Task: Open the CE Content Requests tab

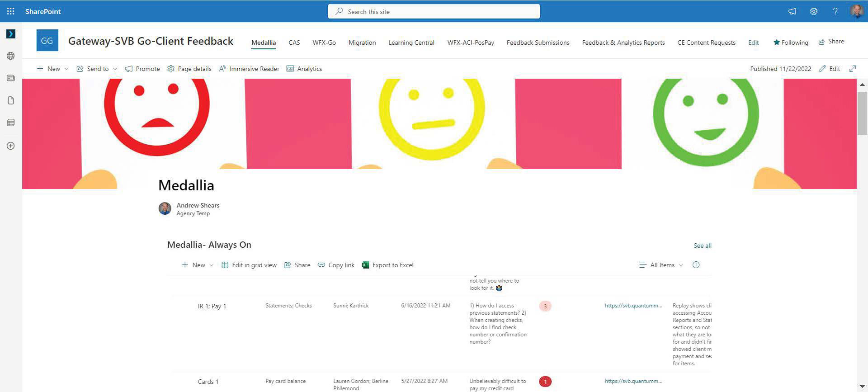Action: click(706, 43)
